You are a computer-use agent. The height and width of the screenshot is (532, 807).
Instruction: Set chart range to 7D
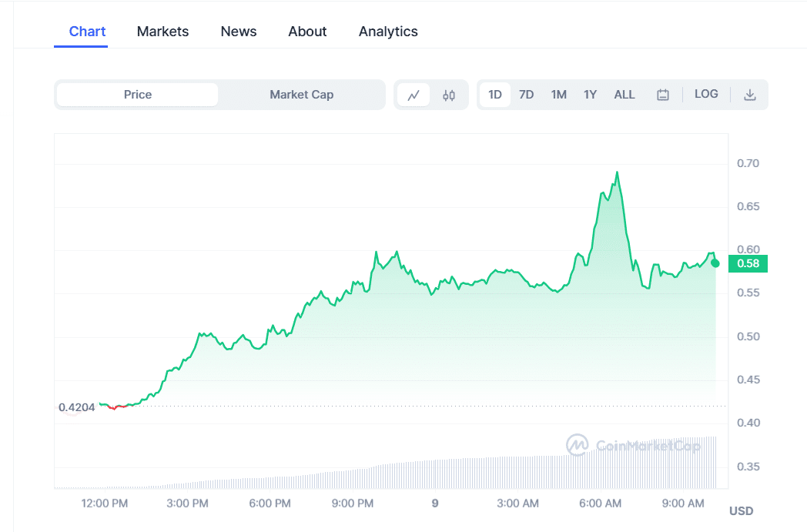526,95
